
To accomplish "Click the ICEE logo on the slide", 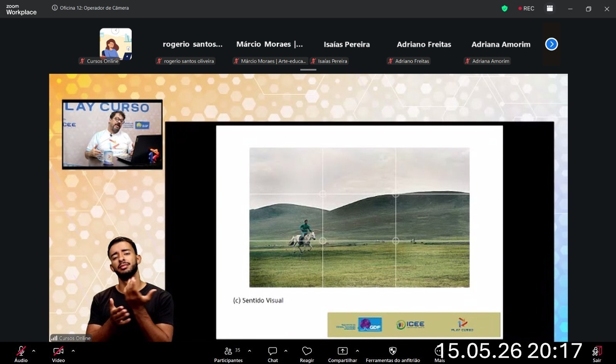I will (x=410, y=324).
